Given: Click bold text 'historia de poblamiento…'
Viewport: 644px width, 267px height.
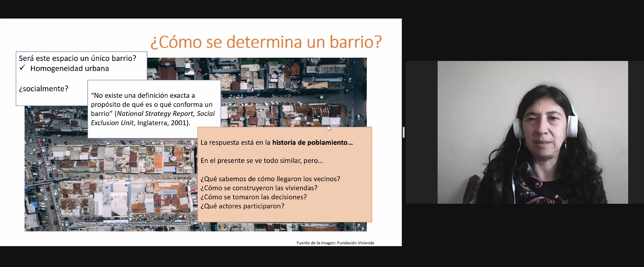Looking at the screenshot, I should 312,143.
